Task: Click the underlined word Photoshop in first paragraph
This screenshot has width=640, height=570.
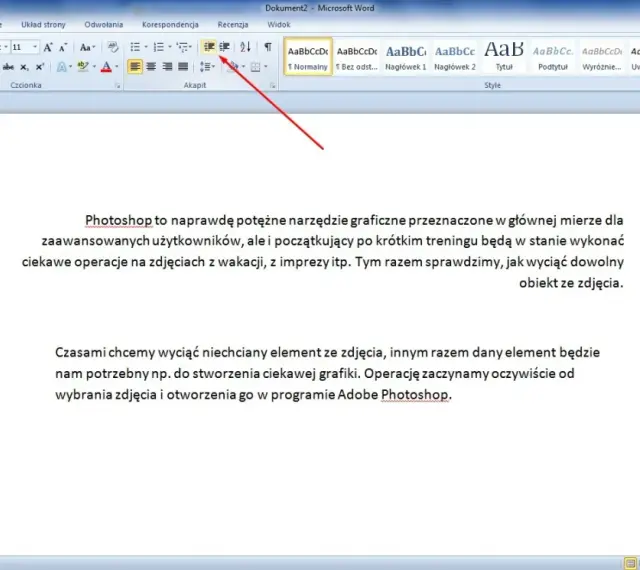Action: click(118, 220)
